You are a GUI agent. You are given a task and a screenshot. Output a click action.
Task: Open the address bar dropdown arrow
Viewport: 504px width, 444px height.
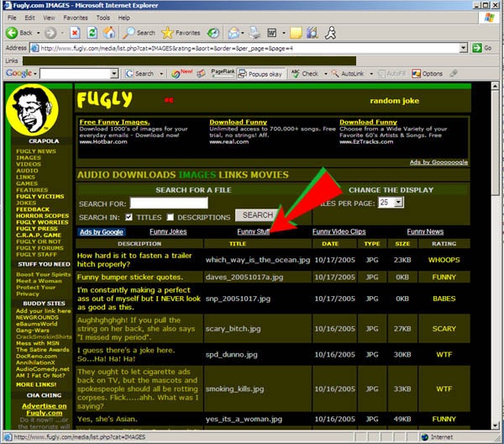[x=463, y=48]
